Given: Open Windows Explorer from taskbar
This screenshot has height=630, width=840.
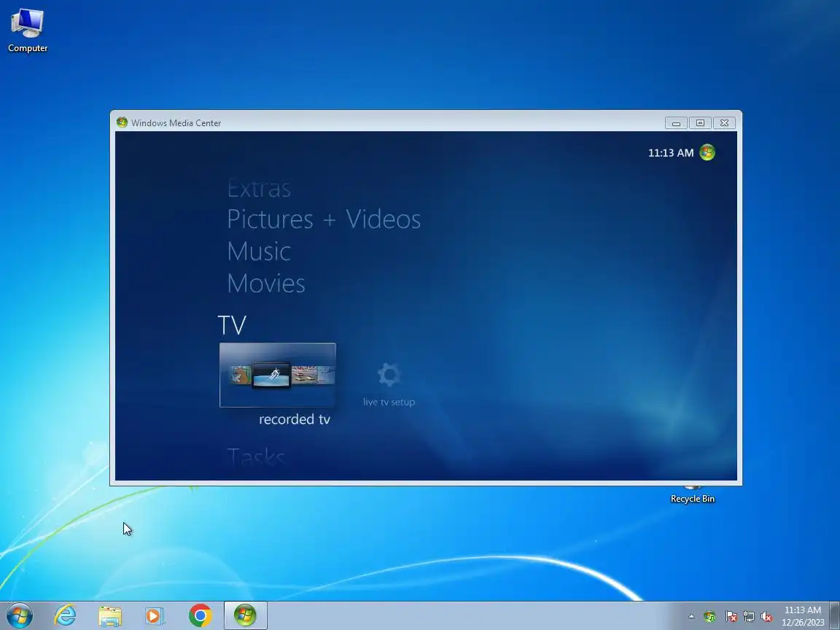Looking at the screenshot, I should (x=110, y=615).
